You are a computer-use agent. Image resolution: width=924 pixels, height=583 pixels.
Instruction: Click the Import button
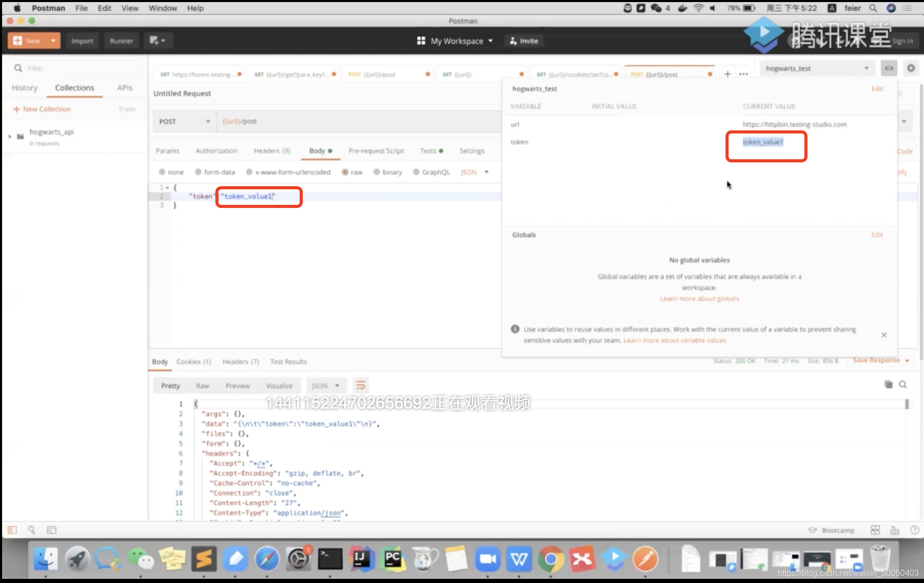tap(82, 40)
